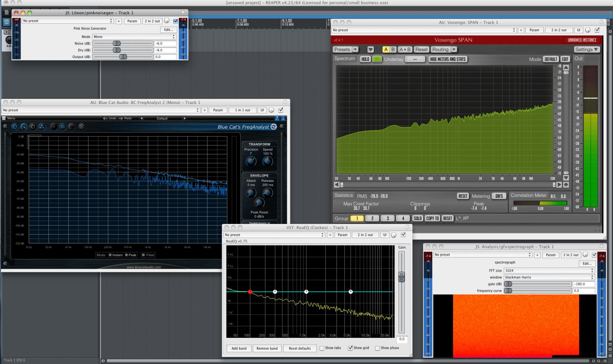Toggle the FreqAnalyst plugin bypass checkbox
Image resolution: width=613 pixels, height=364 pixels.
[281, 110]
